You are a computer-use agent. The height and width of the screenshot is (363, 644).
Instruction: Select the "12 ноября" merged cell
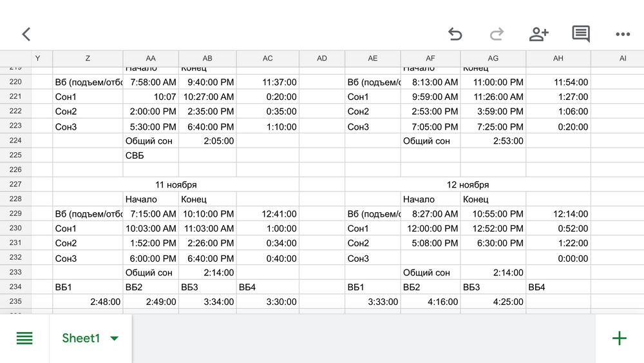(x=468, y=184)
